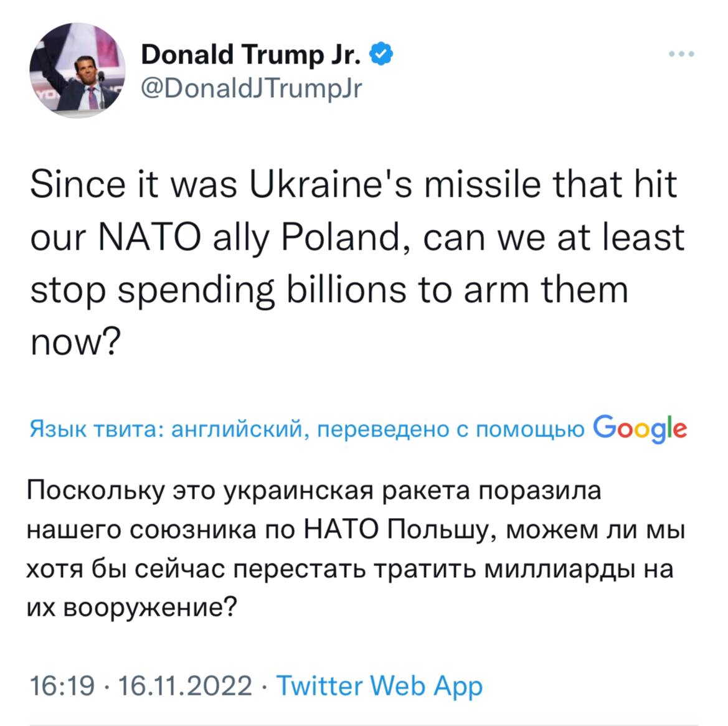Open the Twitter Web App source link
The height and width of the screenshot is (726, 728).
[x=379, y=686]
